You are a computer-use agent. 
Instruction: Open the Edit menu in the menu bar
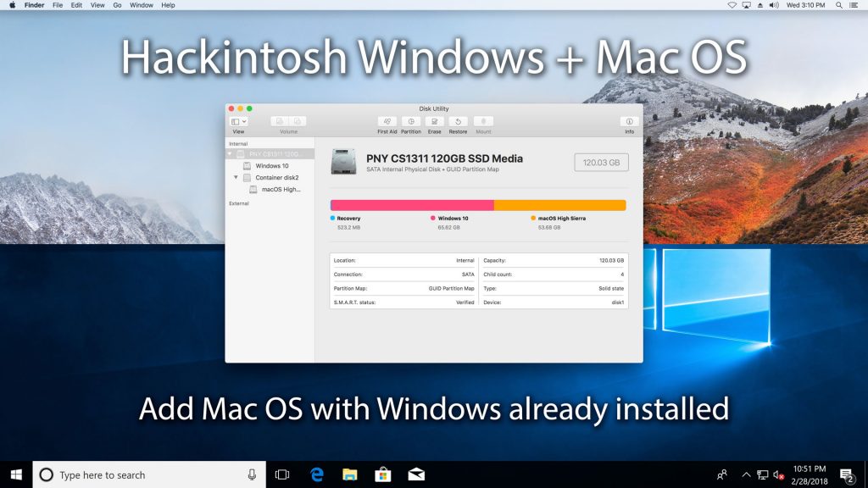coord(76,5)
